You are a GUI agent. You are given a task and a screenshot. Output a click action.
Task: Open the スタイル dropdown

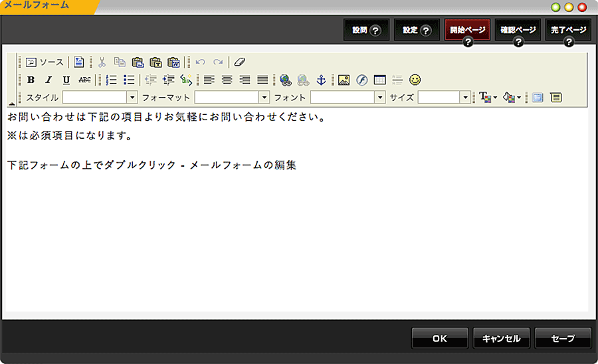pyautogui.click(x=132, y=98)
